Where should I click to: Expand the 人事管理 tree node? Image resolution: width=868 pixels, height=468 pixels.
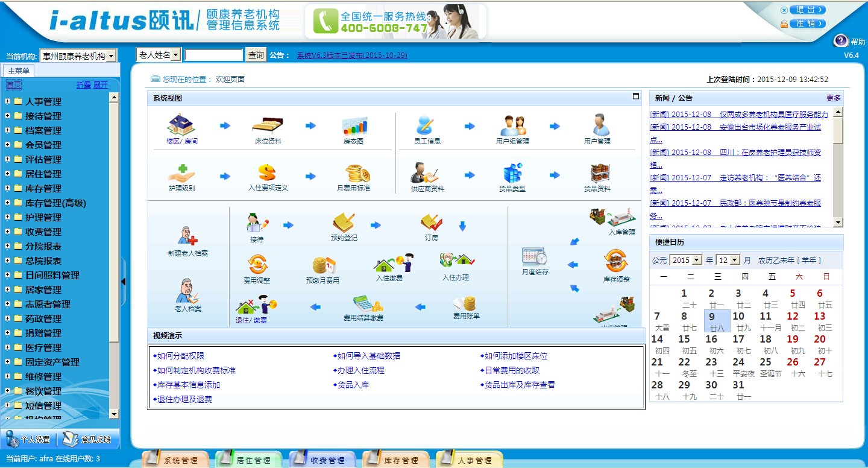(x=7, y=101)
